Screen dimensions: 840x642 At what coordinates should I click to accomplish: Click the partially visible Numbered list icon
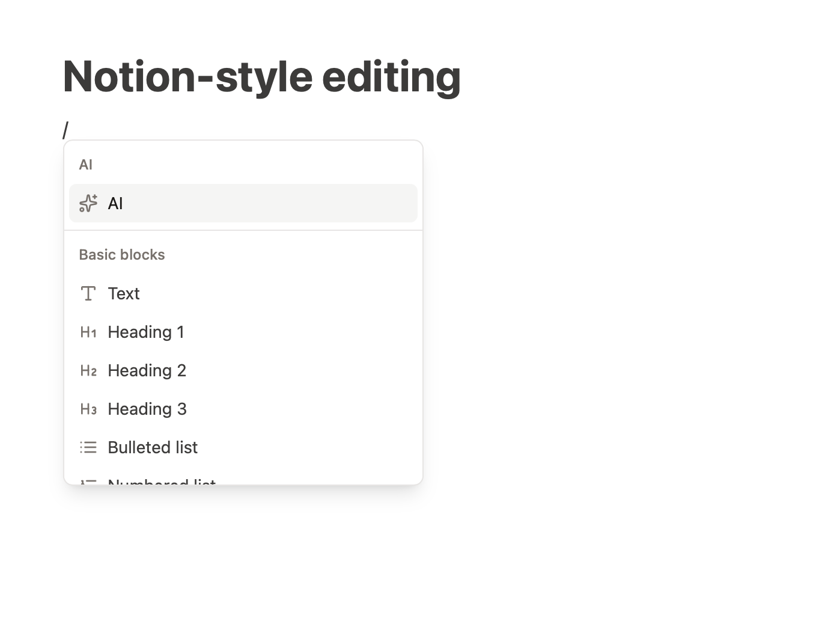[88, 481]
